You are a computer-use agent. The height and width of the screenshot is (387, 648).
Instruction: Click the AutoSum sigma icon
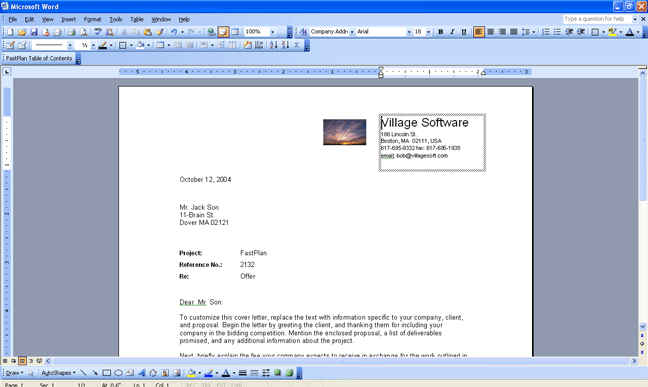click(x=297, y=45)
